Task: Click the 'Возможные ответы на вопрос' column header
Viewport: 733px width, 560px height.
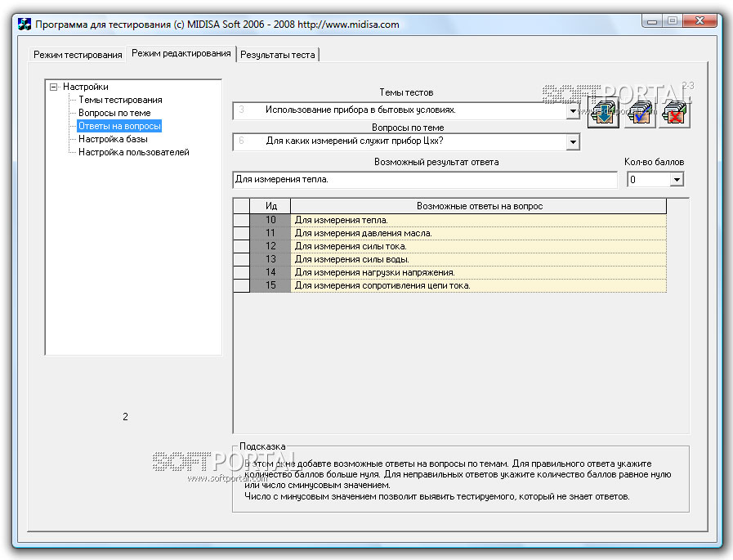Action: pos(478,206)
